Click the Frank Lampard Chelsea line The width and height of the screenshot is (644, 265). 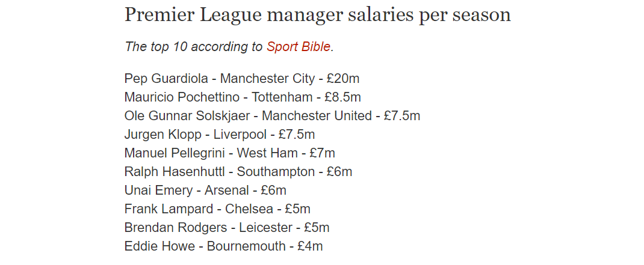pyautogui.click(x=217, y=209)
